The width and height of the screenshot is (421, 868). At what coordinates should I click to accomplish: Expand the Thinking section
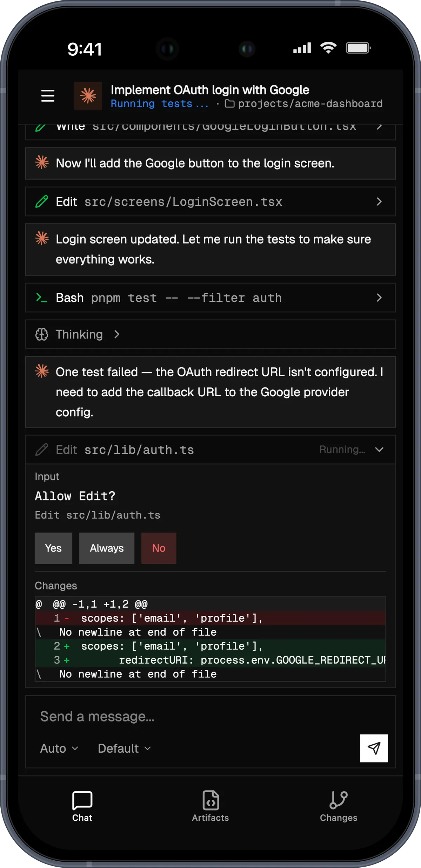point(117,334)
